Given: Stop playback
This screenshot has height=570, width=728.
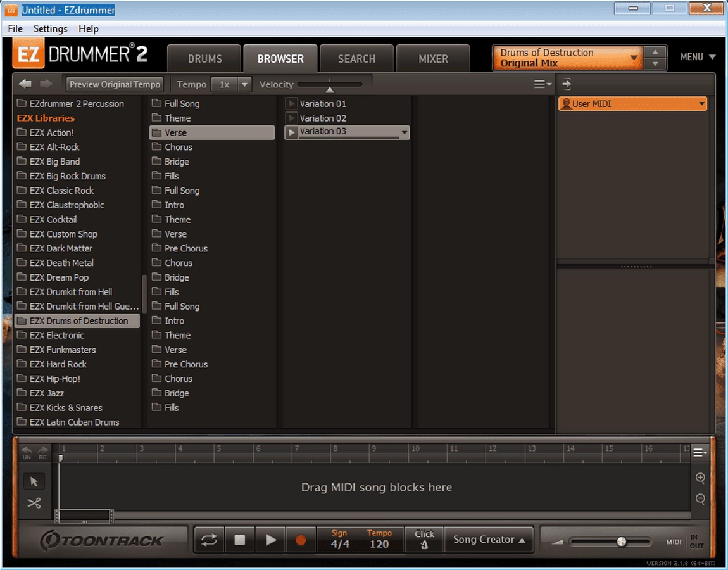Looking at the screenshot, I should click(x=239, y=540).
